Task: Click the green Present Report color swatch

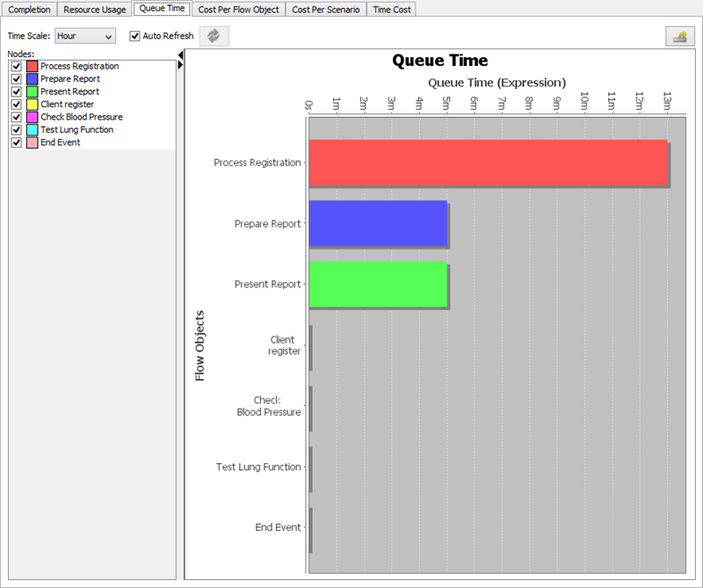Action: tap(32, 91)
